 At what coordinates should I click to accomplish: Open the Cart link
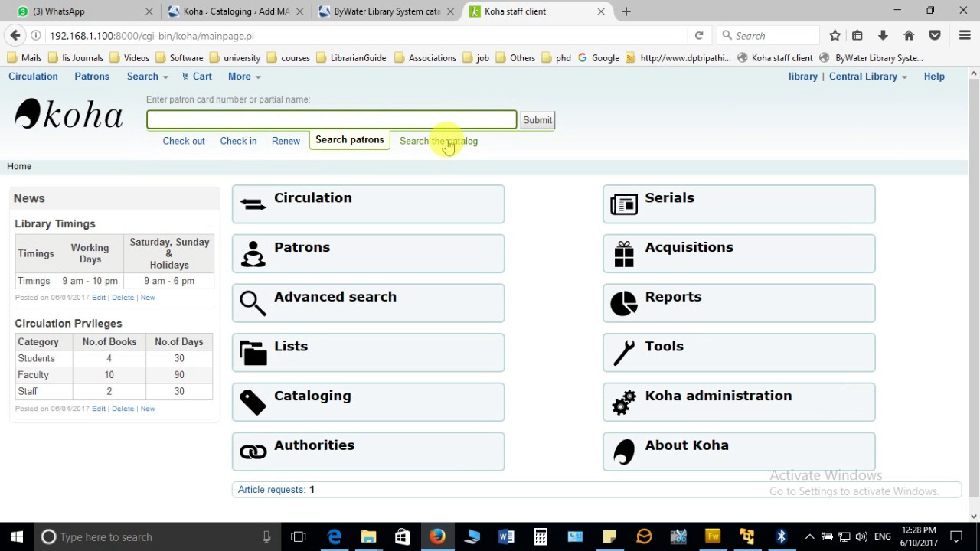coord(197,77)
